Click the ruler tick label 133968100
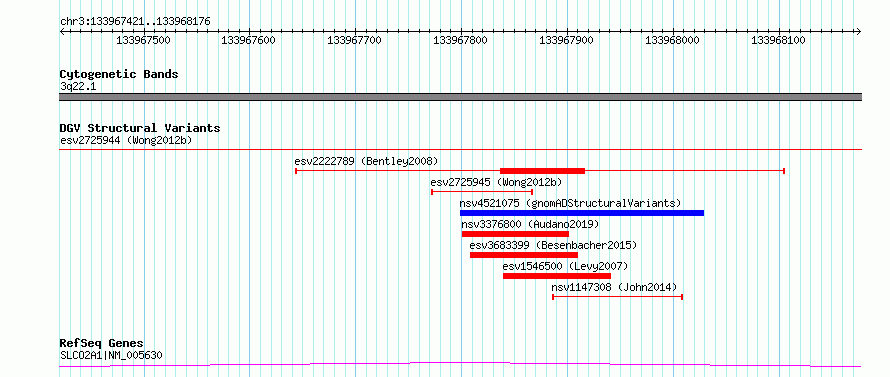Viewport: 890px width, 377px height. tap(778, 41)
